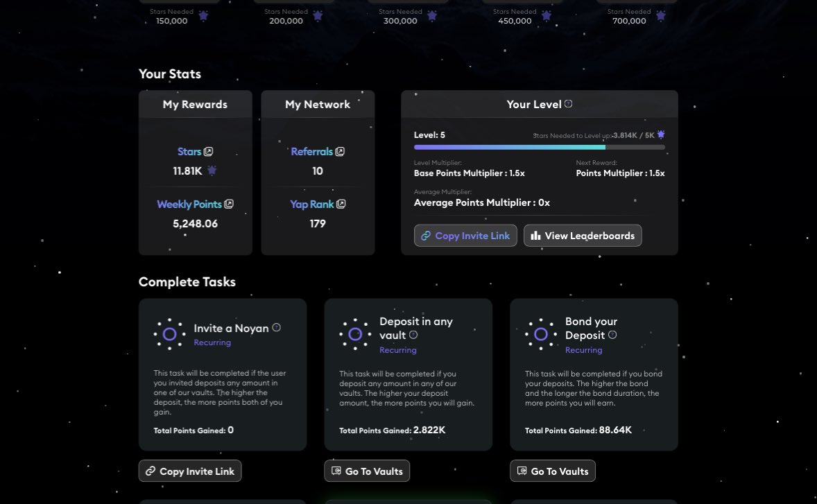Screen dimensions: 817x504
Task: Go To Vaults under Bond your Deposit
Action: [x=552, y=471]
